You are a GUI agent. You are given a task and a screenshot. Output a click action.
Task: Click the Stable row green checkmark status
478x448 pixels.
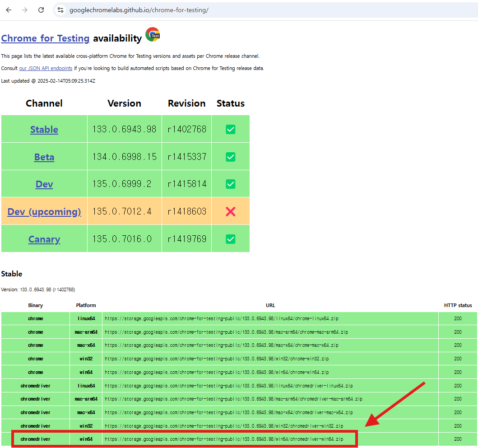coord(231,129)
